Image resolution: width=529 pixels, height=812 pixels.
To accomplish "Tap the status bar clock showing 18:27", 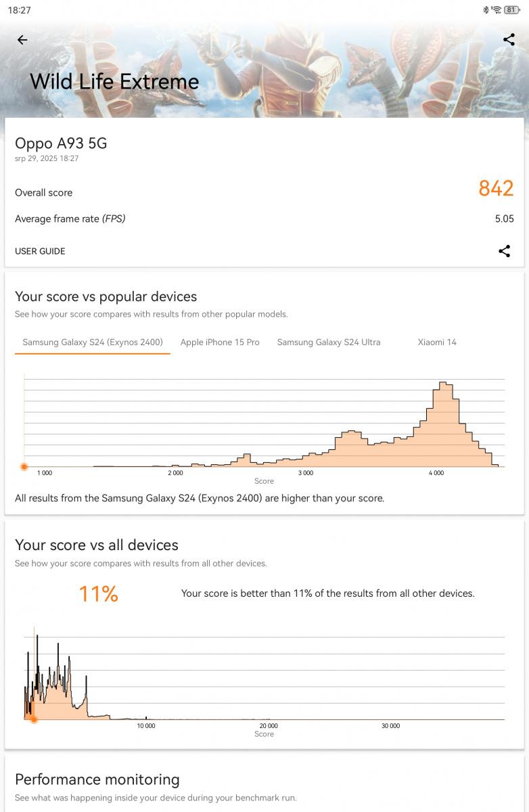I will (x=20, y=10).
